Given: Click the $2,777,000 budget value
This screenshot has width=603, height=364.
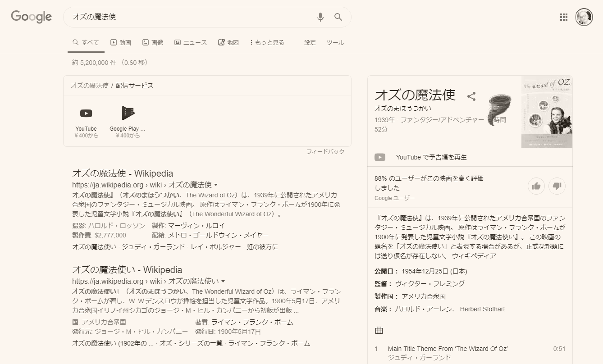Looking at the screenshot, I should click(110, 235).
